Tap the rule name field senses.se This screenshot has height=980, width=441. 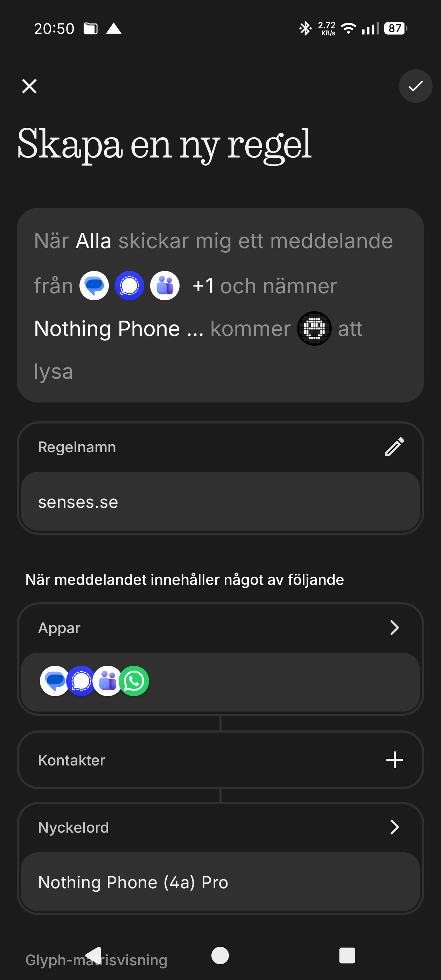tap(220, 502)
